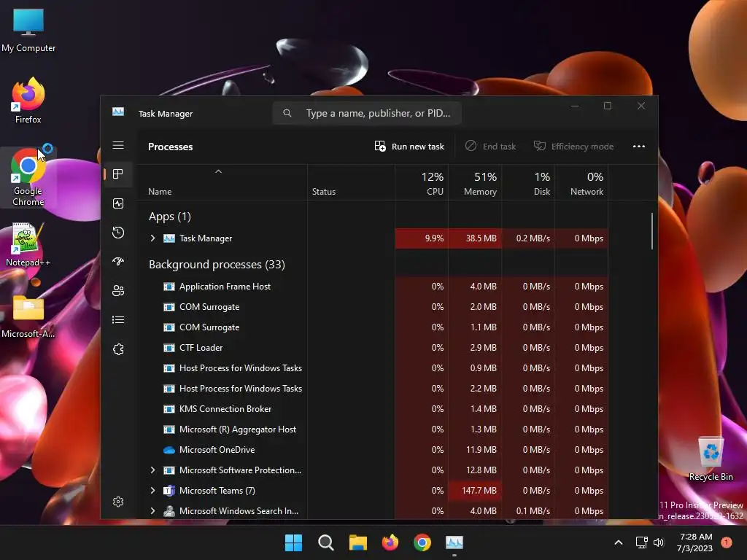Open File Explorer from the taskbar
The height and width of the screenshot is (560, 747).
click(x=357, y=542)
